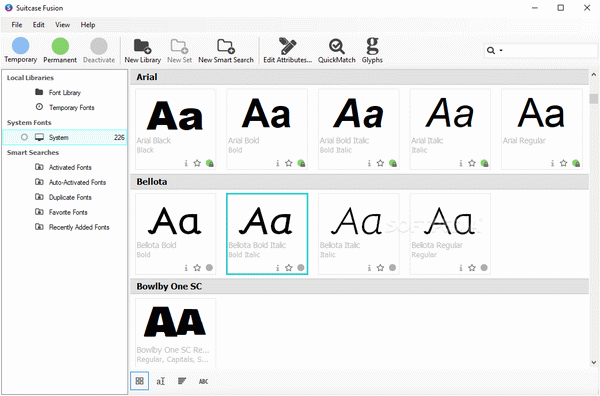Show info for Arial Black

click(x=186, y=163)
